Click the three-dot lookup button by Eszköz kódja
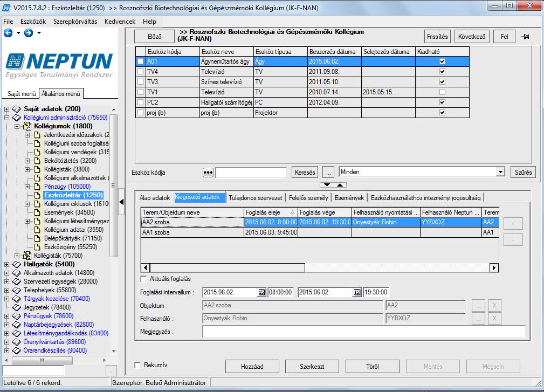The height and width of the screenshot is (392, 544). coord(208,173)
